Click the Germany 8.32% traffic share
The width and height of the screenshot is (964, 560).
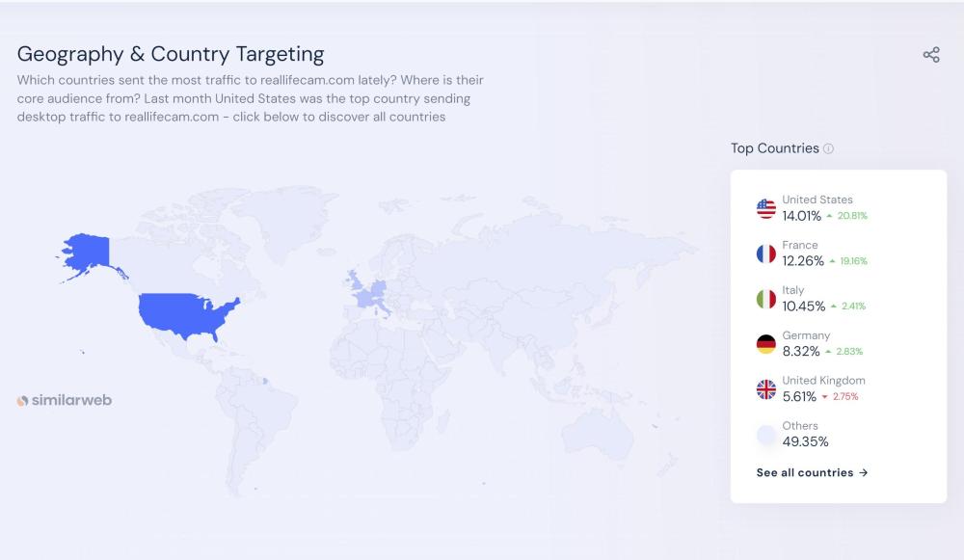coord(800,352)
